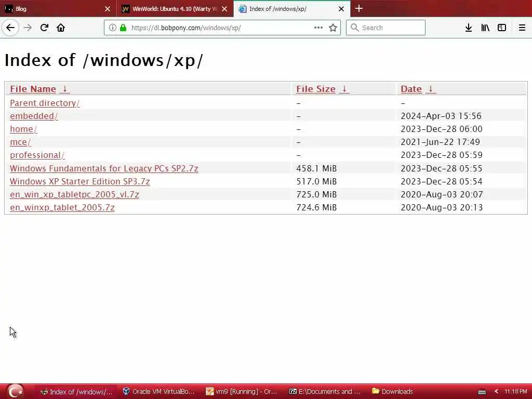The width and height of the screenshot is (532, 399).
Task: Open the Downloads folder taskbar button
Action: [392, 392]
